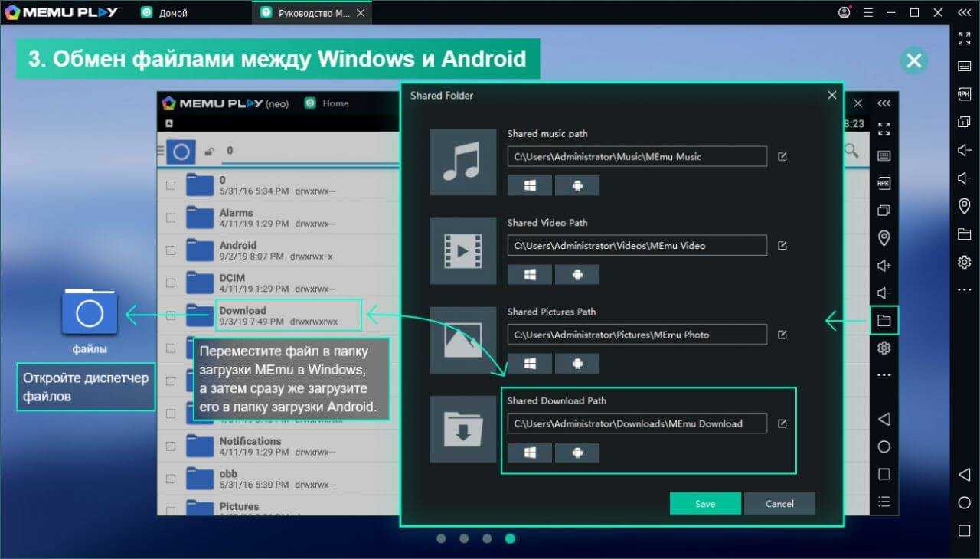Open the Notifications folder in the file manager
Screen dimensions: 980x559
[279, 446]
